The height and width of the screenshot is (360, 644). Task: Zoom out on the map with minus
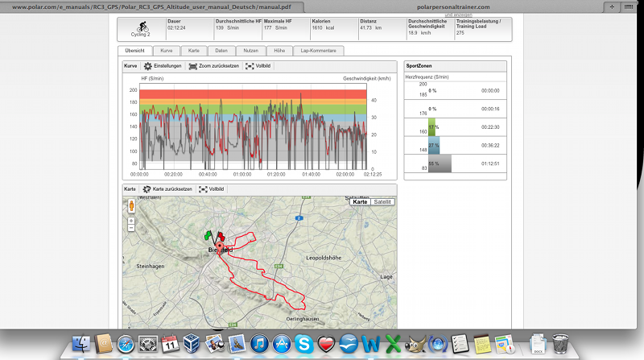(x=131, y=228)
